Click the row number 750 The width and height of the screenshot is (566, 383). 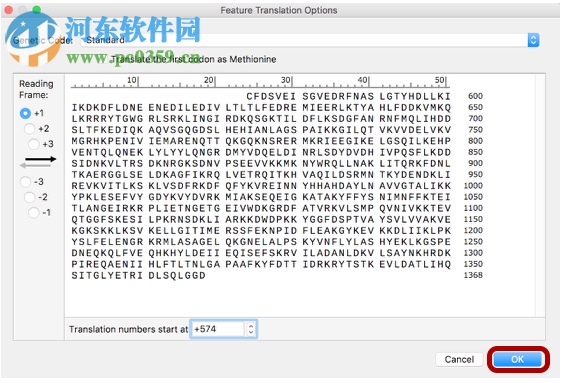click(475, 130)
